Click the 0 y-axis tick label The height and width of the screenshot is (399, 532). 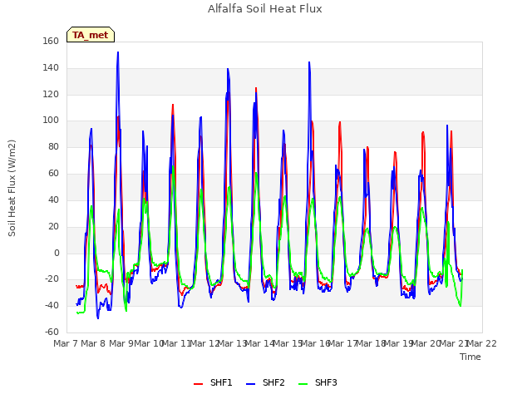(x=57, y=253)
